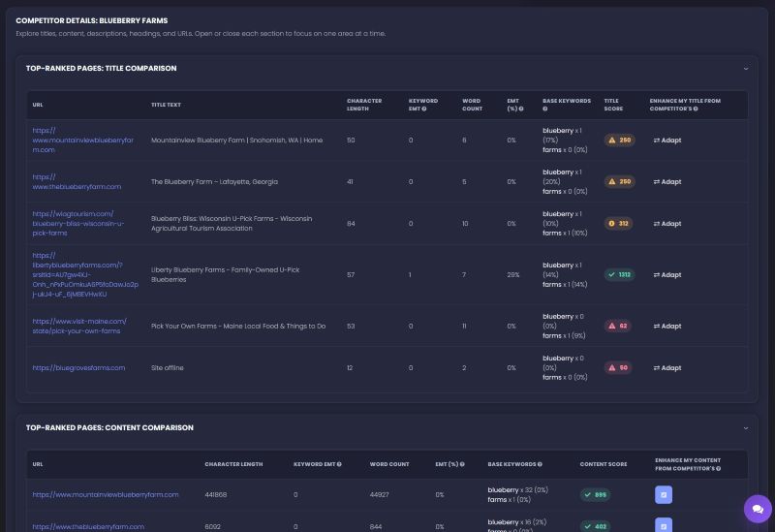Click Adapt for the Liberty Blueberry Farms title
Screen dimensions: 775x532
click(x=667, y=275)
